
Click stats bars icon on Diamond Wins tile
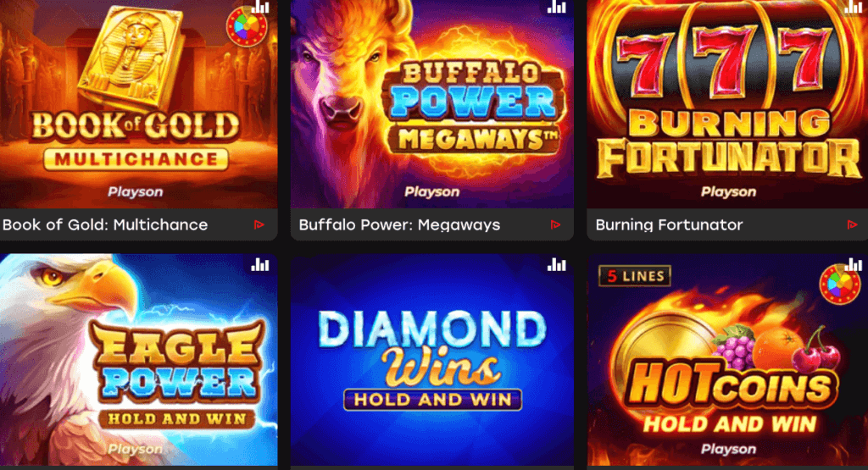(556, 265)
